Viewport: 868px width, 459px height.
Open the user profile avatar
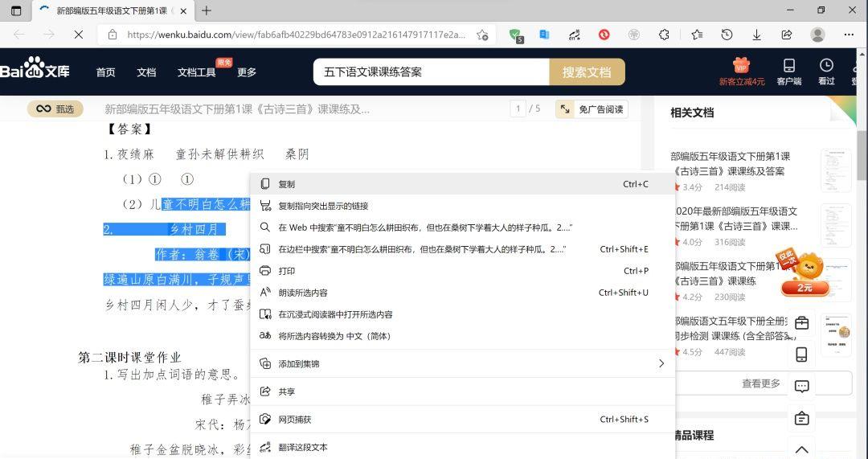tap(817, 35)
